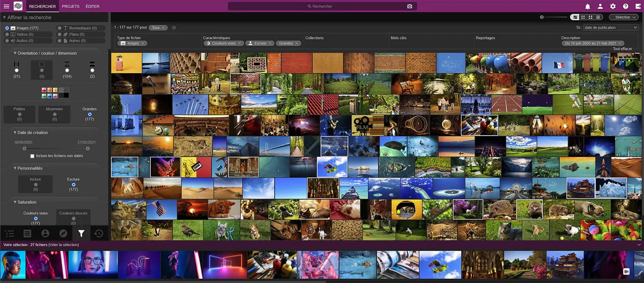Click the Tout effacer link
This screenshot has width=644, height=283.
click(623, 49)
